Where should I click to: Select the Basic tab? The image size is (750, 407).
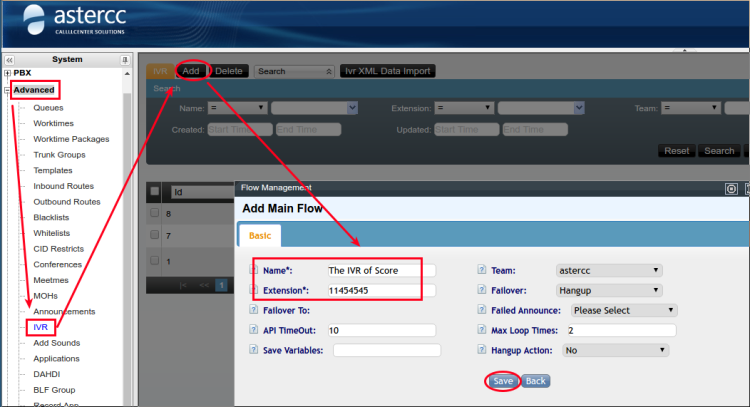259,235
